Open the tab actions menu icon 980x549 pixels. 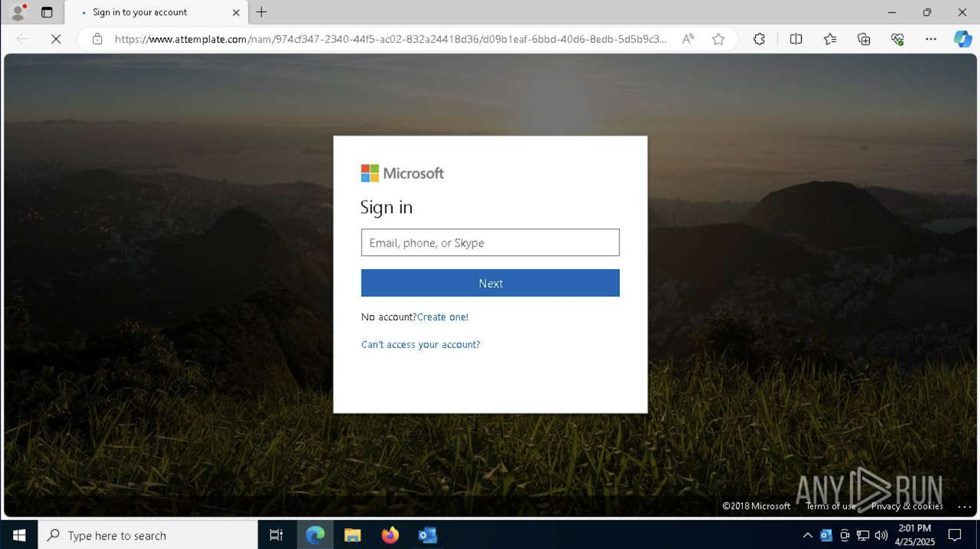pyautogui.click(x=47, y=12)
